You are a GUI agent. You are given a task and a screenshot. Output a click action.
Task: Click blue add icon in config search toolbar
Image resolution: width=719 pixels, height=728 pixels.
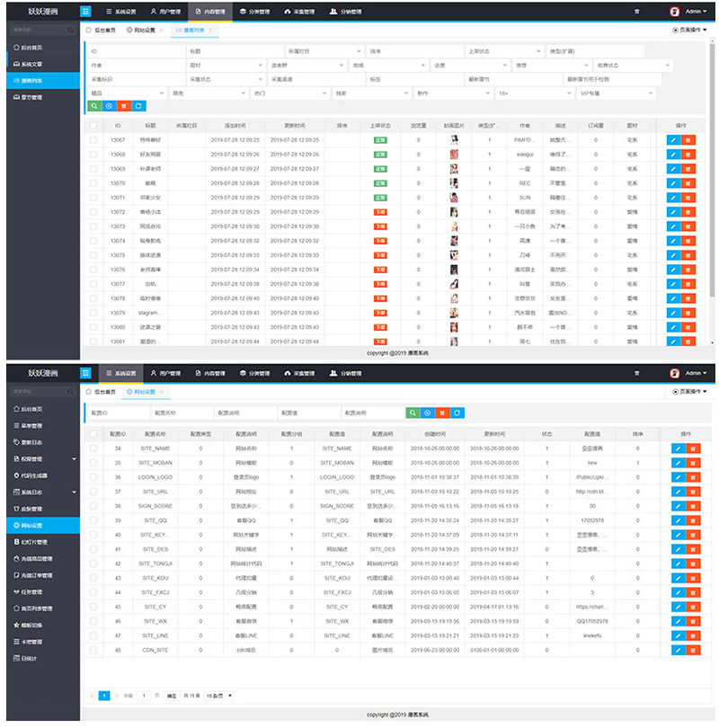(x=427, y=413)
